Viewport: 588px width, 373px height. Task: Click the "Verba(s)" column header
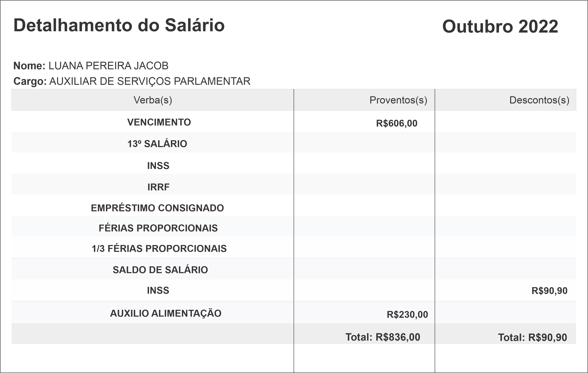point(153,100)
